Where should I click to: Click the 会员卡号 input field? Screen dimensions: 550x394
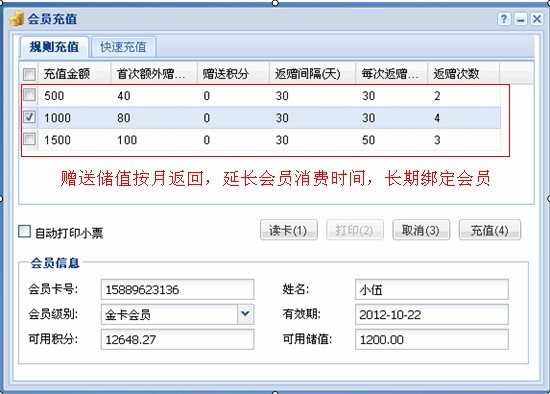[177, 290]
